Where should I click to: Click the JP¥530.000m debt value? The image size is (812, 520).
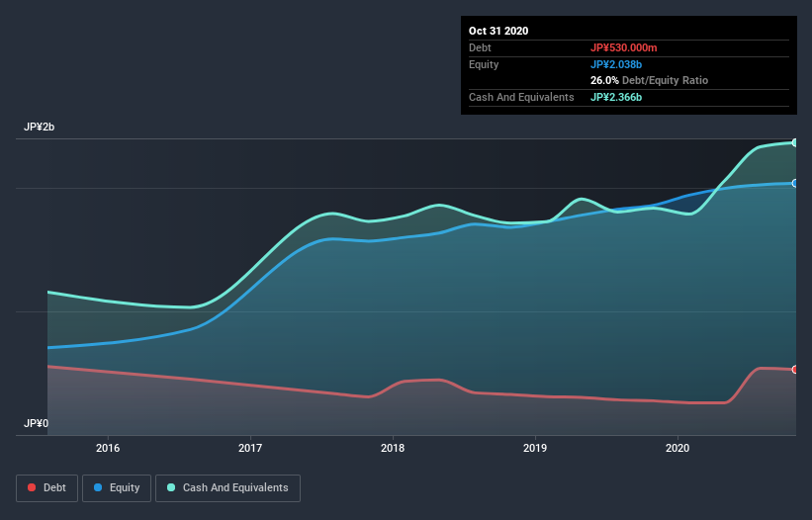623,47
